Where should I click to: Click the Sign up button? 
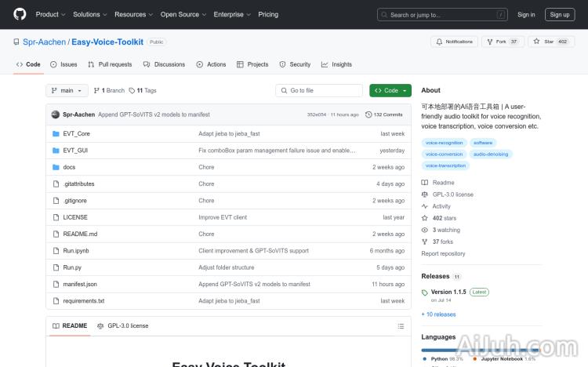(560, 15)
